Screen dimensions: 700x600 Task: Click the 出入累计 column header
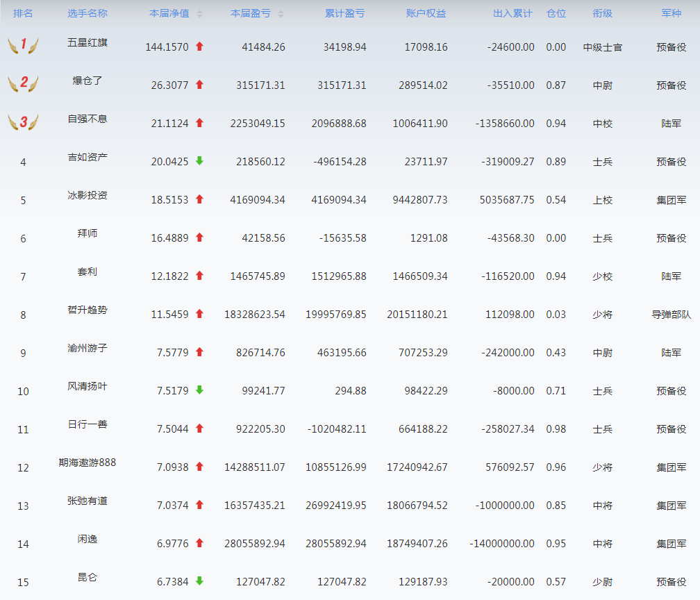coord(513,13)
